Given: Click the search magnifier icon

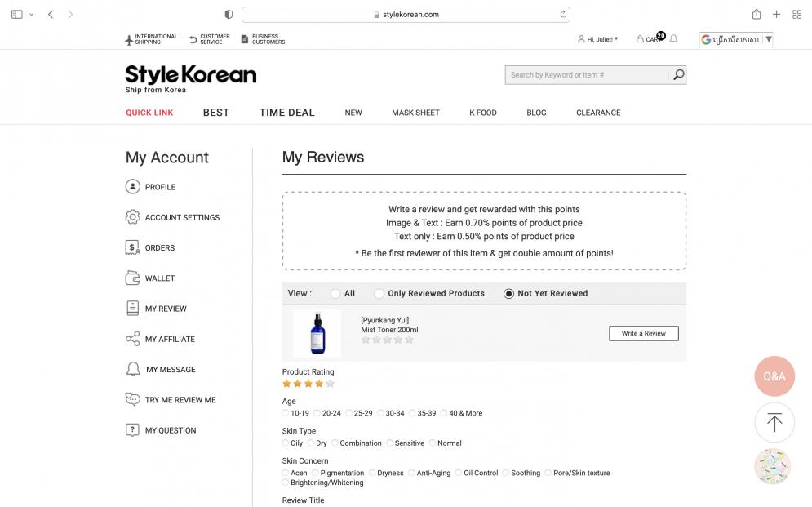Looking at the screenshot, I should 678,75.
